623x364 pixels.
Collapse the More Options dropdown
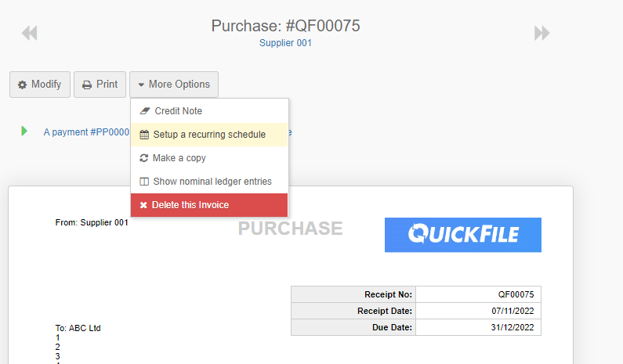click(x=174, y=85)
